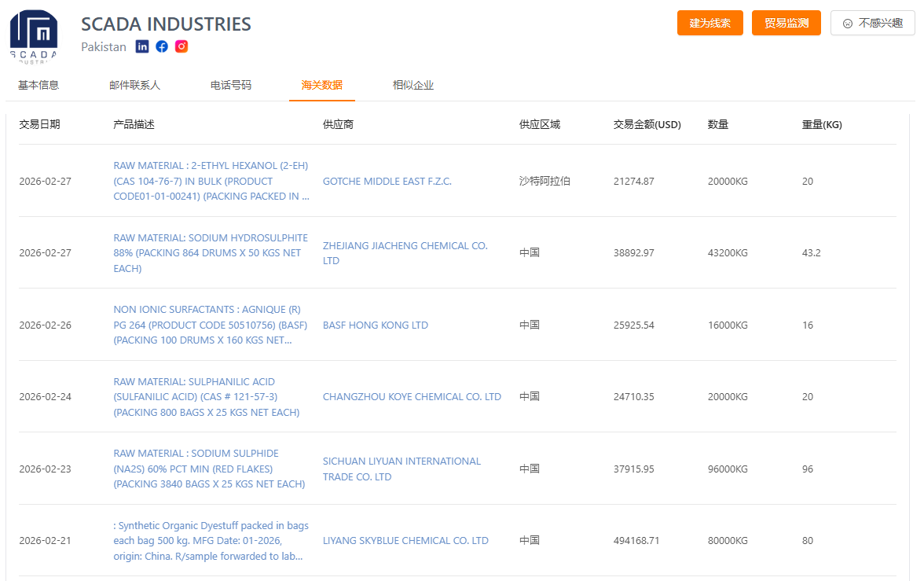Open the Sodium Sulphide product description

(209, 469)
